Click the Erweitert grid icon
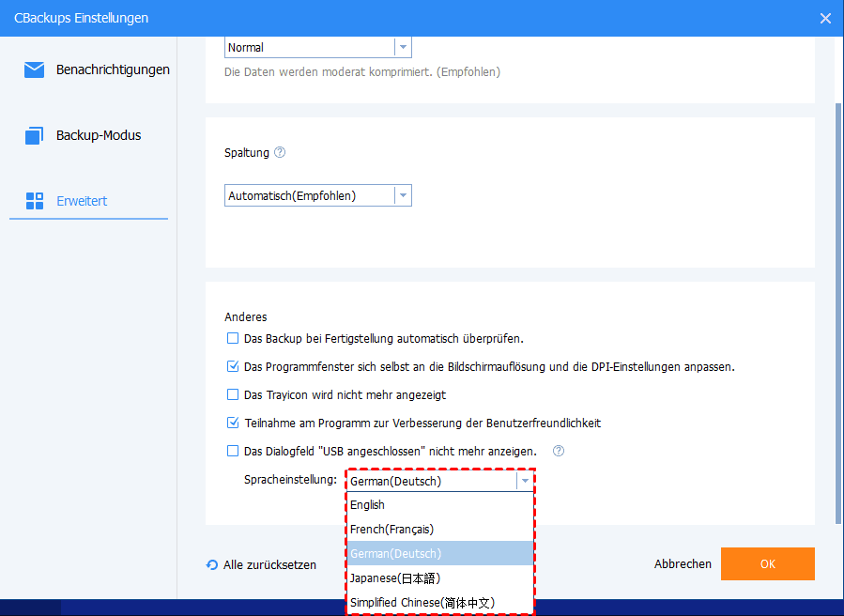Screen dimensions: 844x616 [35, 201]
